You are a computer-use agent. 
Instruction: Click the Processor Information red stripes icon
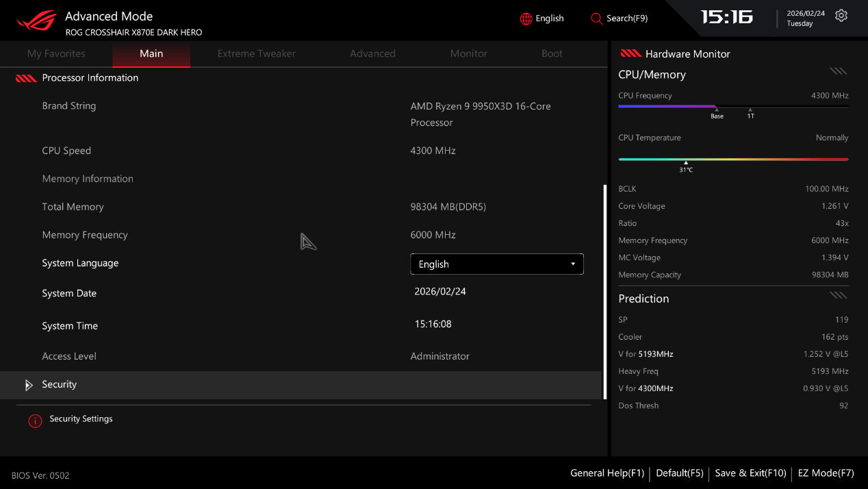coord(26,79)
